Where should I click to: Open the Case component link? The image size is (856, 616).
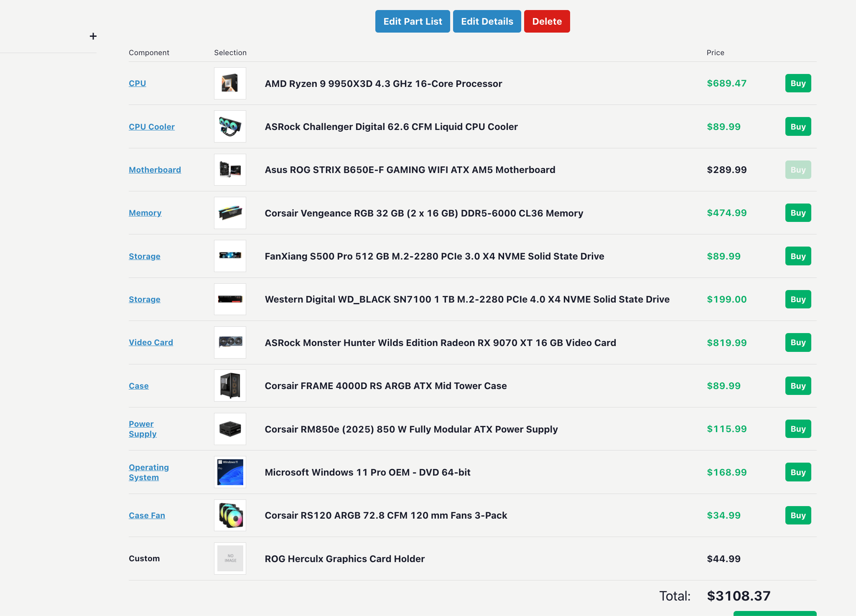click(138, 386)
